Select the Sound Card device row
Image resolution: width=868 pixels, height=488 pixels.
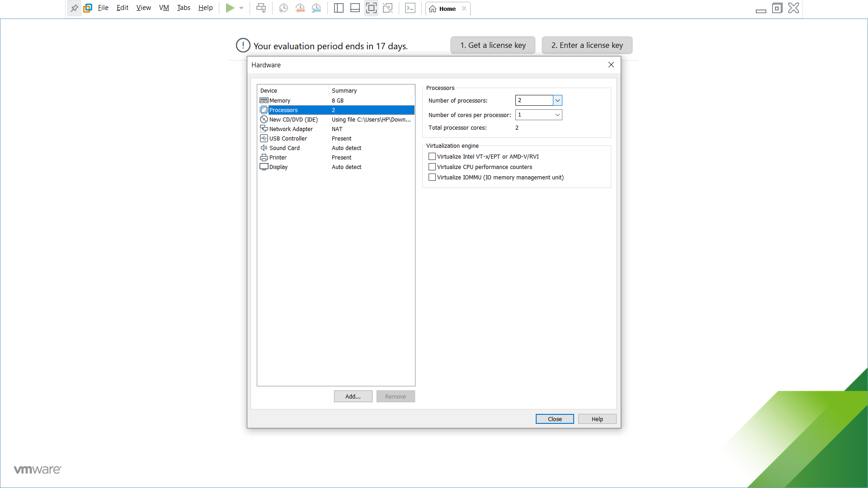click(x=284, y=148)
